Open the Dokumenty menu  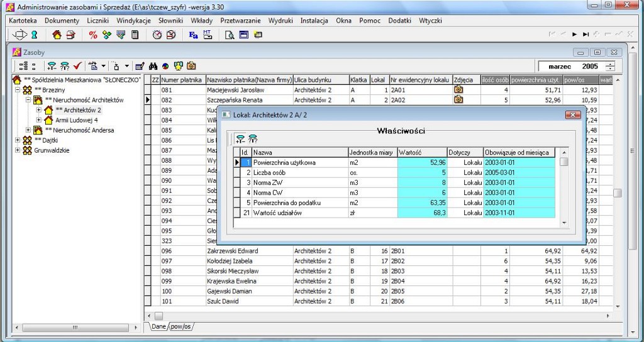point(62,21)
